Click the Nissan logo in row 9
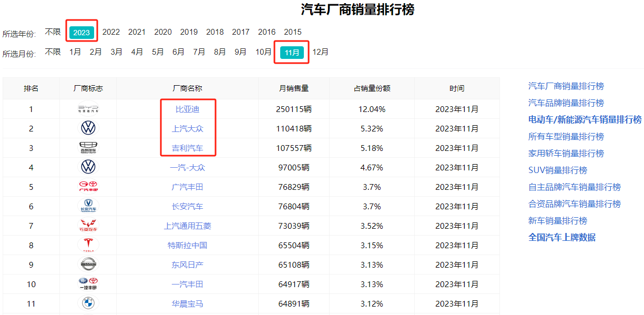The image size is (644, 315). (88, 265)
